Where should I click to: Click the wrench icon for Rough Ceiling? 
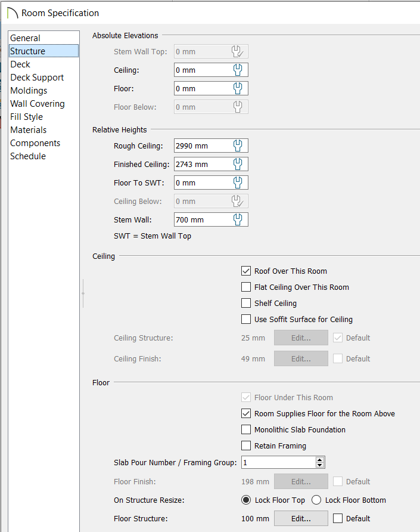[238, 146]
